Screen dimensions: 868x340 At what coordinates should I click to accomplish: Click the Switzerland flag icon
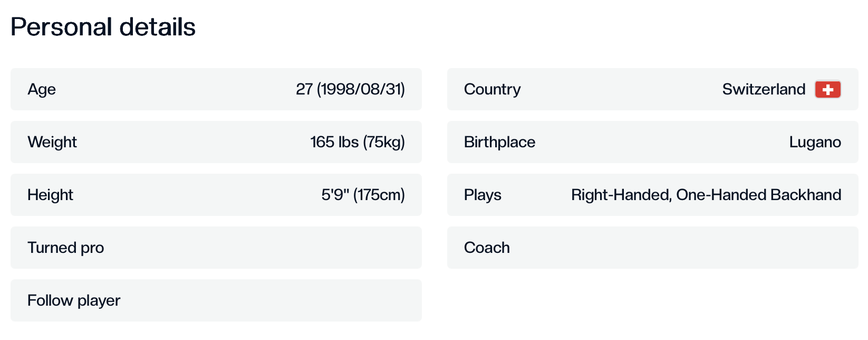pos(827,89)
